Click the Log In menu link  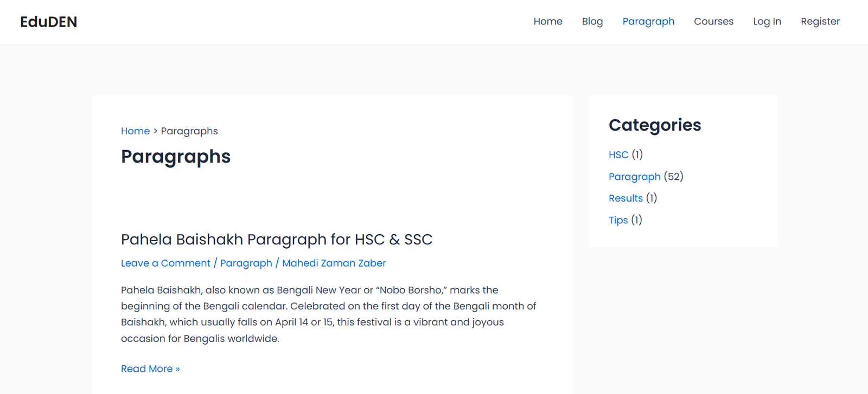(767, 22)
